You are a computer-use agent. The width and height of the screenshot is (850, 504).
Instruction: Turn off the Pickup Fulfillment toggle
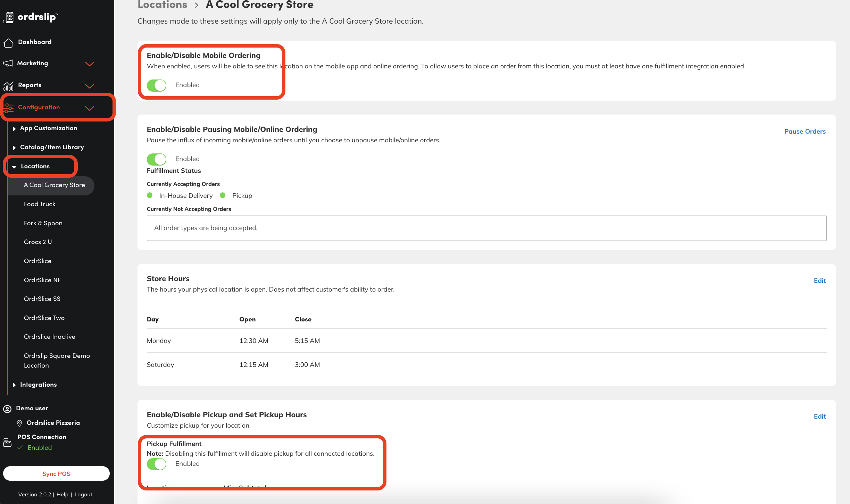(x=157, y=464)
